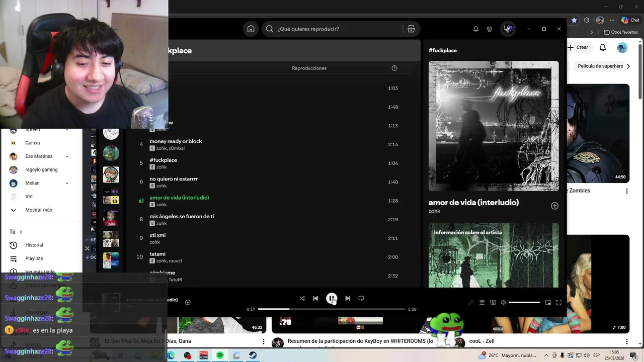Add current track to library in player bar
644x362 pixels.
point(188,302)
